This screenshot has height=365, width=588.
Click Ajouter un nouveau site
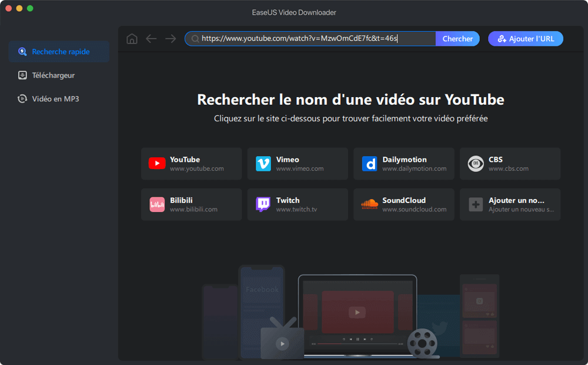510,203
